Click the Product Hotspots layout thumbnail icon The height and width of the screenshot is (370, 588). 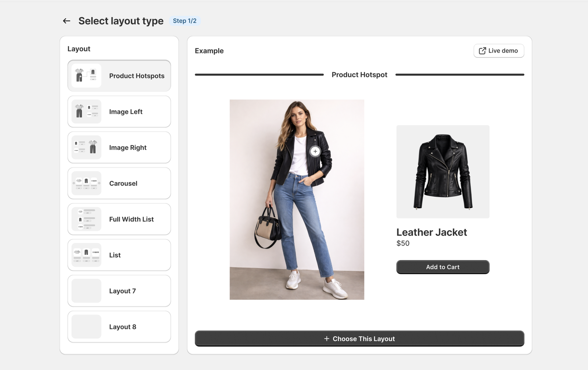pos(86,76)
